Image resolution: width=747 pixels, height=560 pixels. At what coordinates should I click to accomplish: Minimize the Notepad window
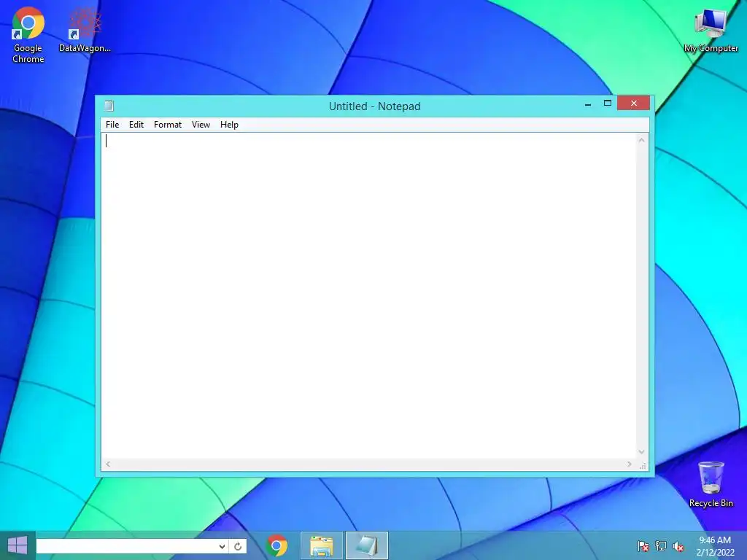[x=588, y=104]
